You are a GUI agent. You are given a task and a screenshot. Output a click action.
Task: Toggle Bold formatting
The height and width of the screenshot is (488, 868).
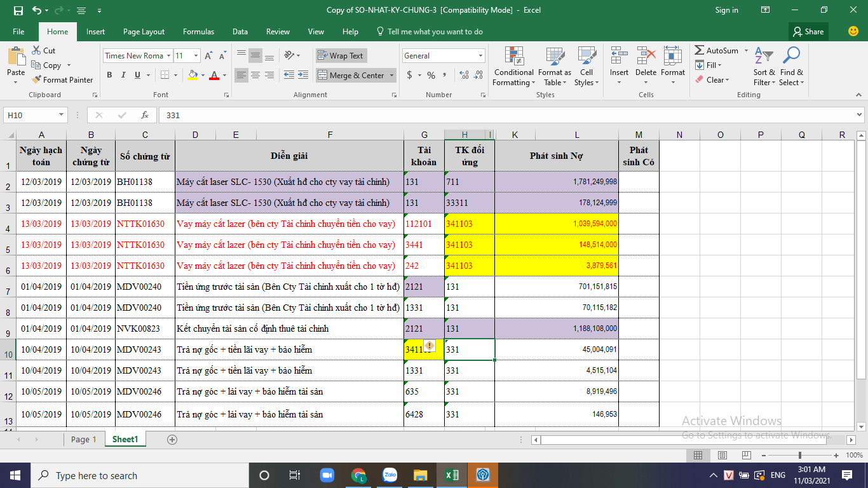(109, 75)
